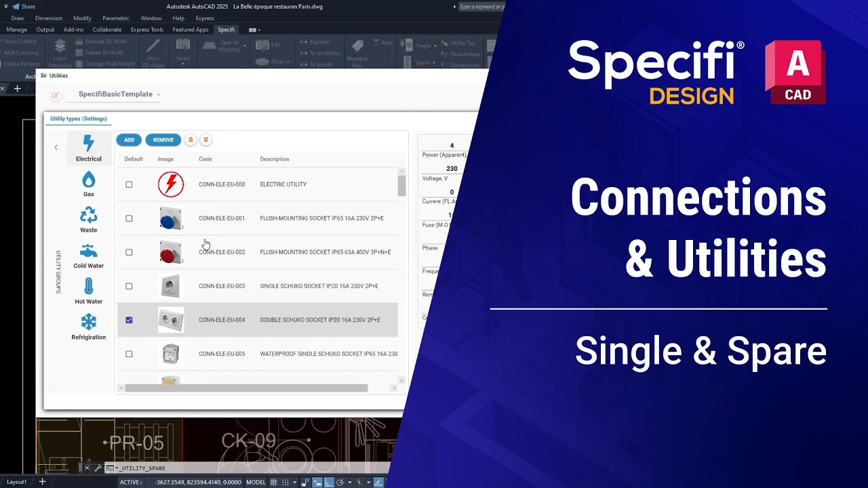Click the Layout1 tab

click(x=16, y=482)
